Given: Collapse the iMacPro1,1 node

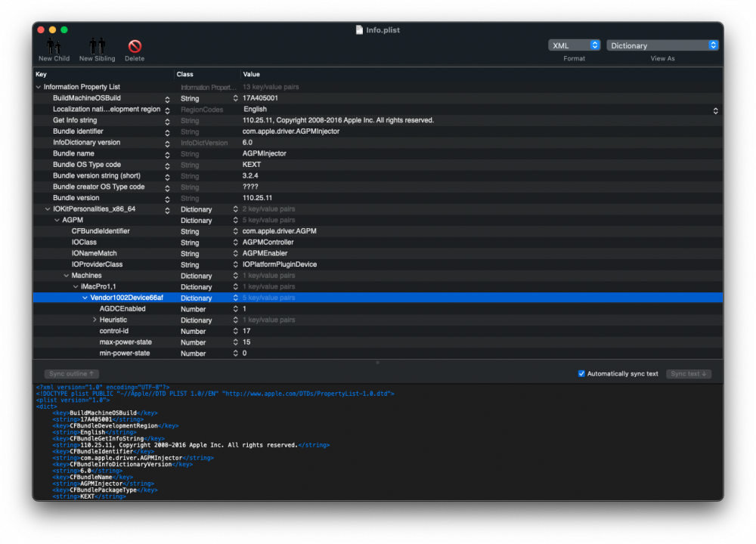Looking at the screenshot, I should tap(76, 286).
